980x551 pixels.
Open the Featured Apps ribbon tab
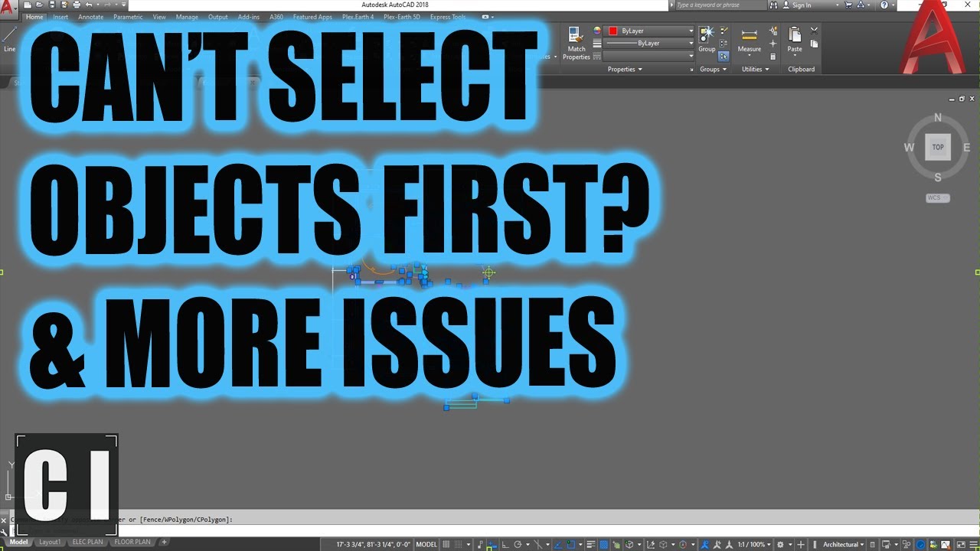312,17
